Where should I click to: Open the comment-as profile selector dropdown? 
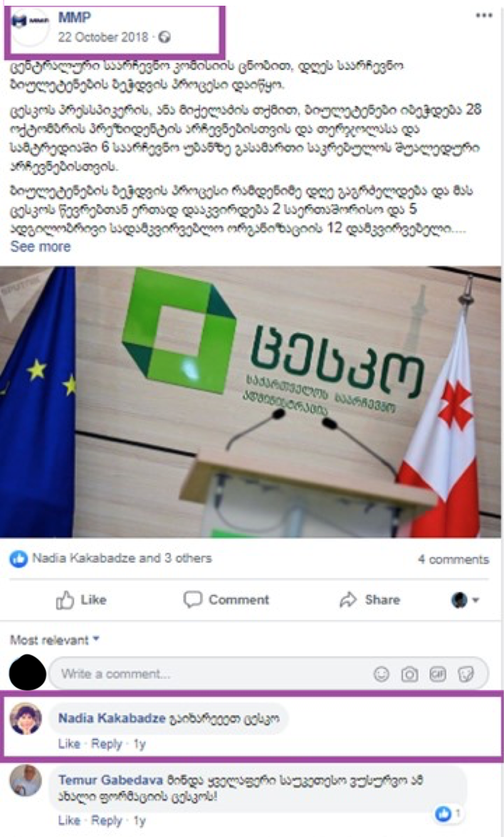tap(465, 600)
